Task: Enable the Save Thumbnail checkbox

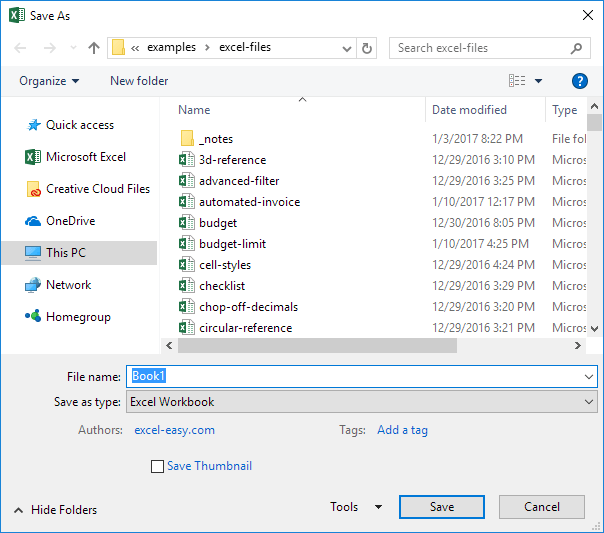Action: point(157,466)
